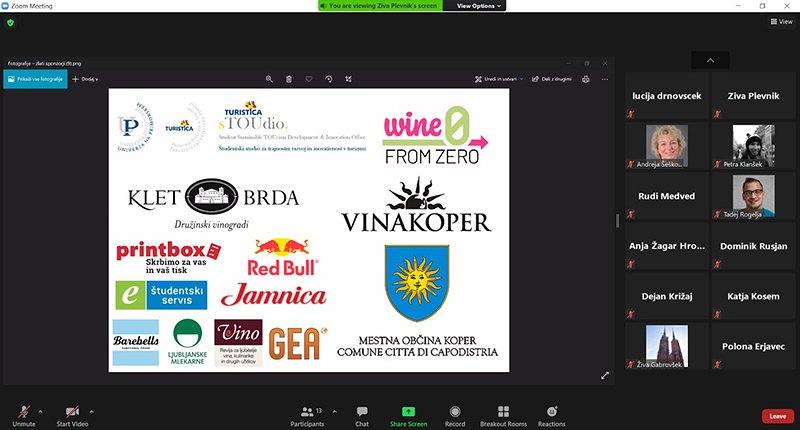Open the Reactions menu
Image resolution: width=800 pixels, height=430 pixels.
pyautogui.click(x=552, y=416)
